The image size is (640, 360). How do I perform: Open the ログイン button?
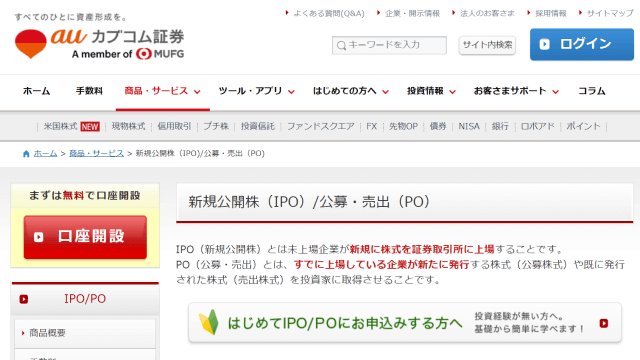(582, 44)
